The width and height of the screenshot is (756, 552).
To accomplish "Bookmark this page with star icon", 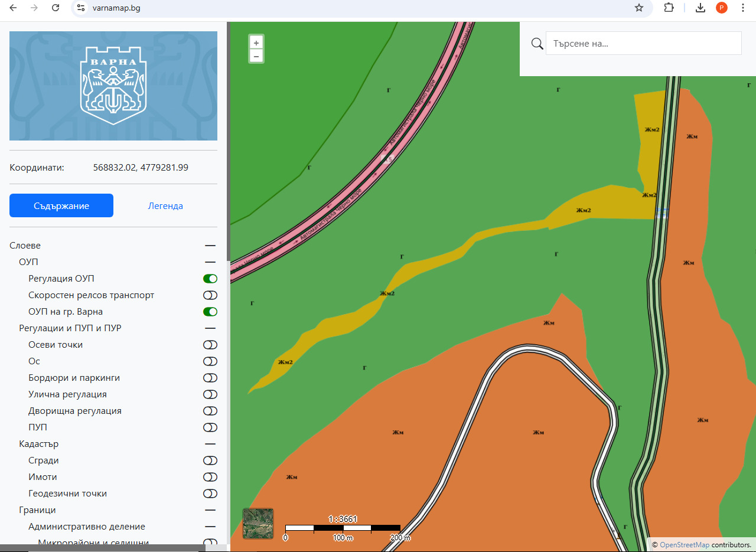I will (638, 8).
